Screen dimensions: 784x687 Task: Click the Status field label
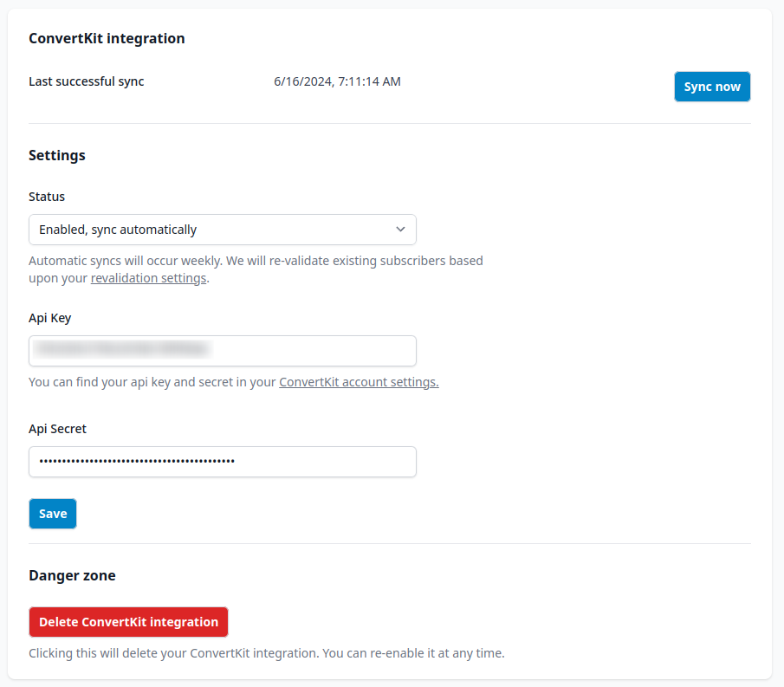(x=47, y=197)
